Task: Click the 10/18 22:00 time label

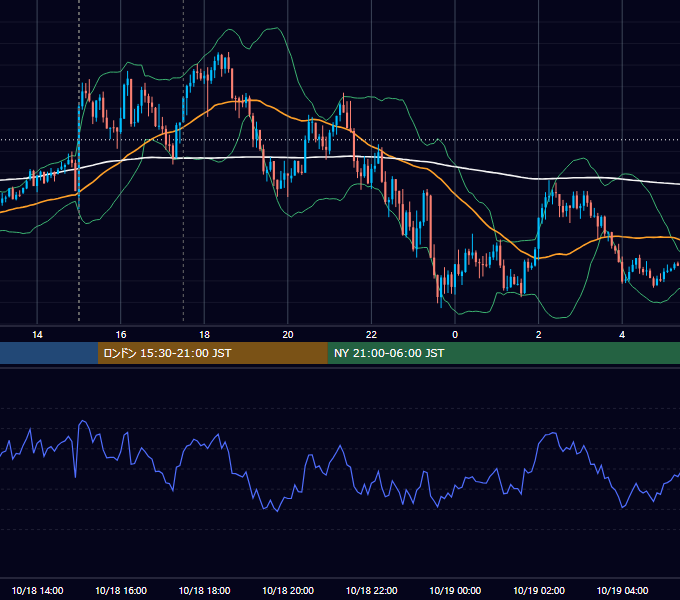Action: click(x=371, y=590)
